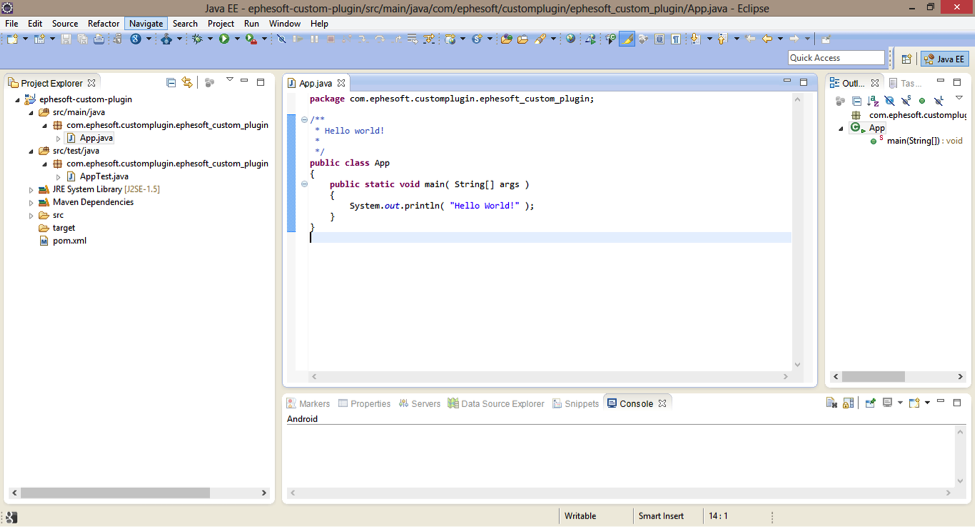Open the Run button dropdown arrow

[x=237, y=39]
